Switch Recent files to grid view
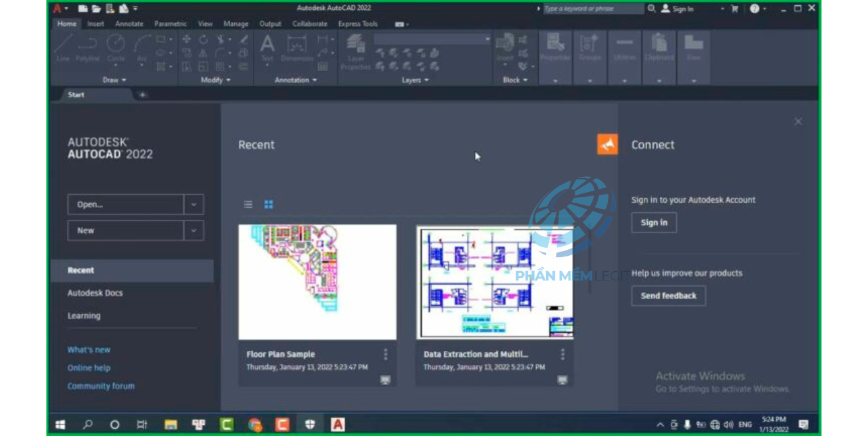The image size is (868, 436). [x=269, y=205]
